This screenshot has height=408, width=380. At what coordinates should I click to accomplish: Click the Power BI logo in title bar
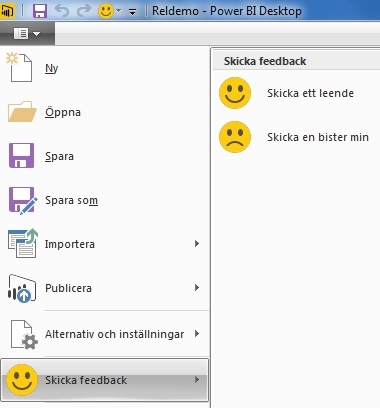click(7, 11)
